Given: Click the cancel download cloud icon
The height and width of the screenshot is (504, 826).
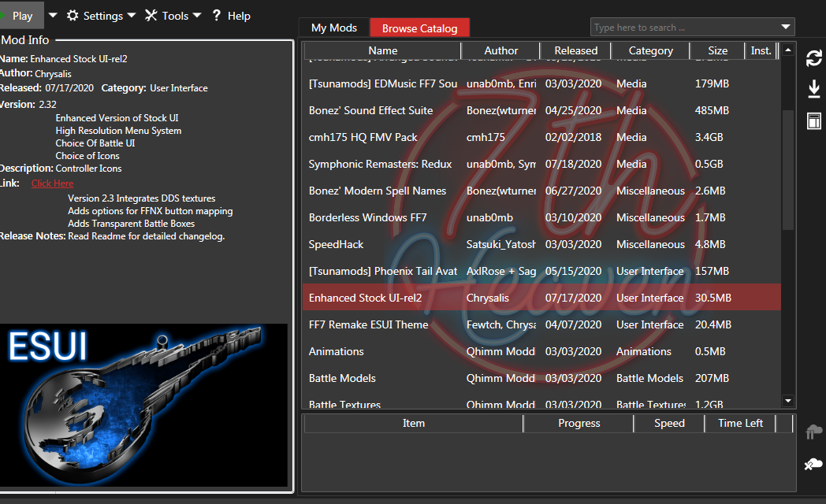Looking at the screenshot, I should (813, 464).
